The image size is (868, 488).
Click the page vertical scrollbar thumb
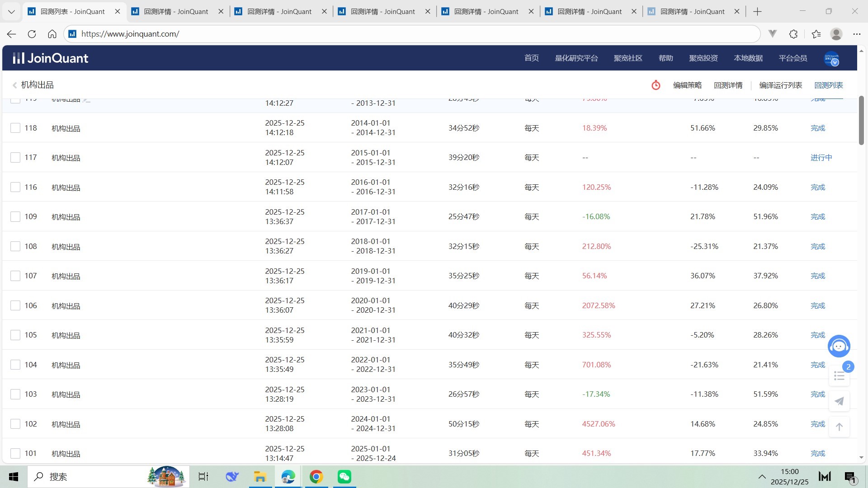pyautogui.click(x=861, y=120)
